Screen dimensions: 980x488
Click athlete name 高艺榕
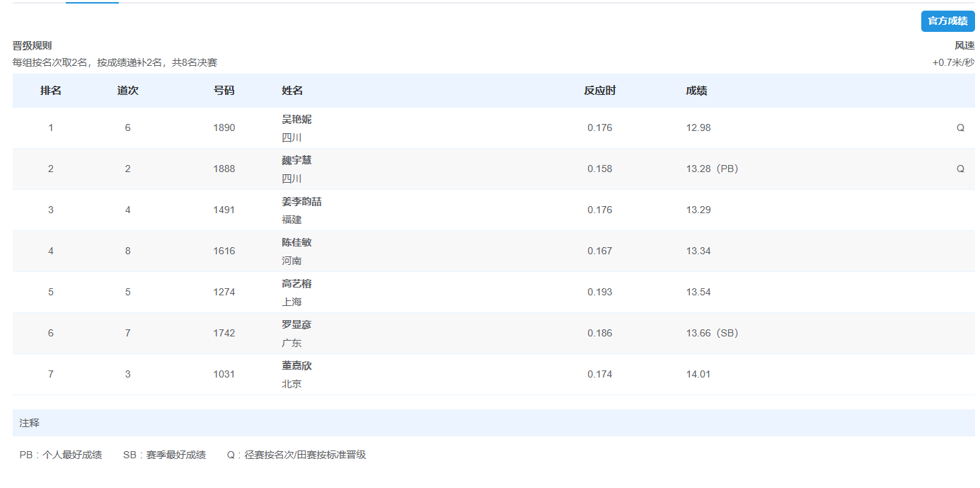tap(296, 283)
